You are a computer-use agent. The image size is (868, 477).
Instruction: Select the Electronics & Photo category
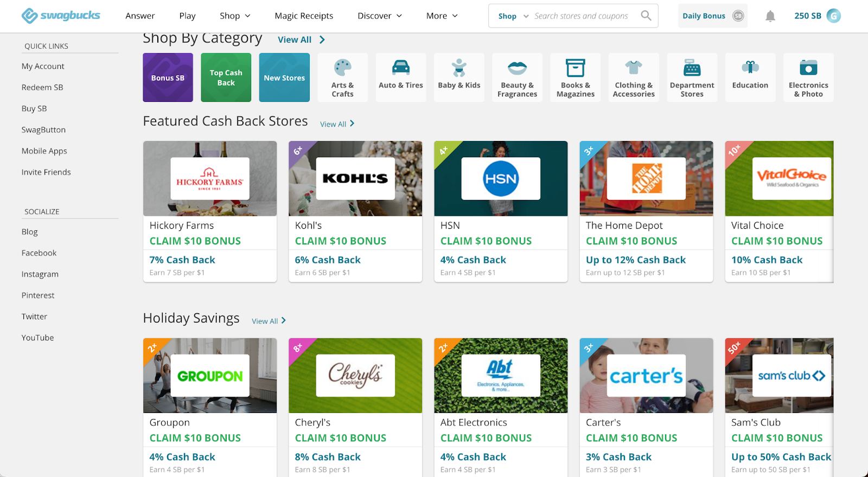[x=808, y=78]
